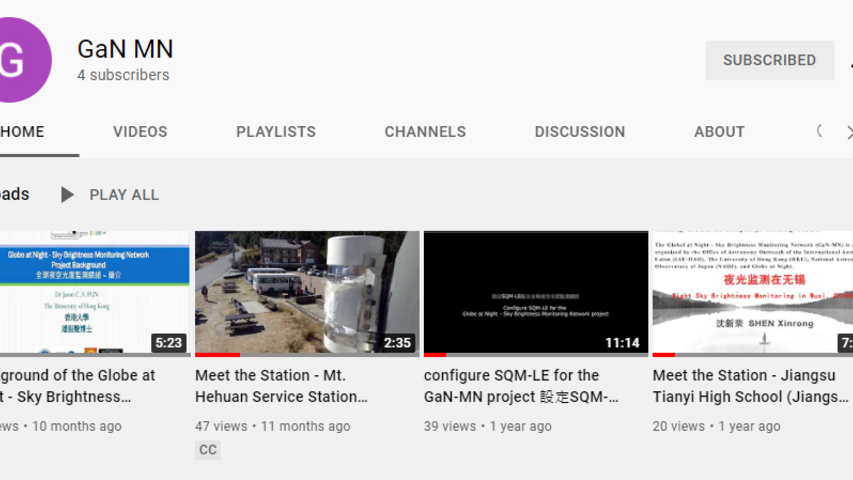Click the SHEN Xinrong Wuxi video thumbnail
This screenshot has width=853, height=480.
[x=753, y=292]
